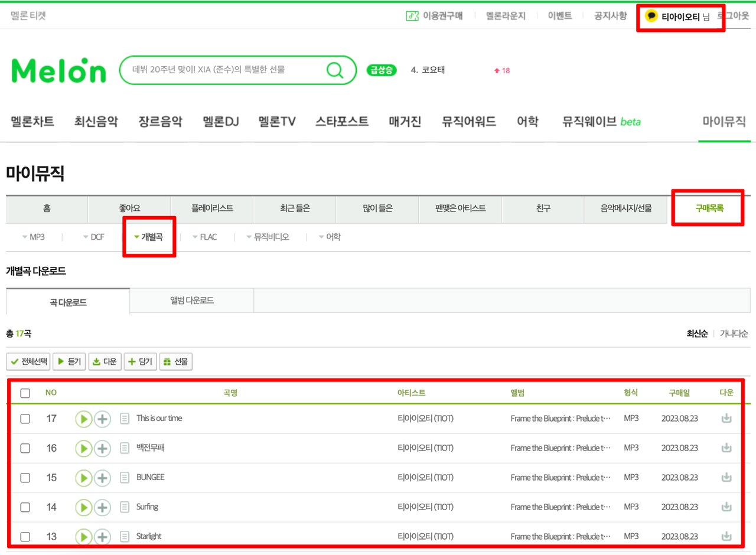The height and width of the screenshot is (555, 756).
Task: Open lyrics icon for BUNGEE
Action: pos(125,478)
